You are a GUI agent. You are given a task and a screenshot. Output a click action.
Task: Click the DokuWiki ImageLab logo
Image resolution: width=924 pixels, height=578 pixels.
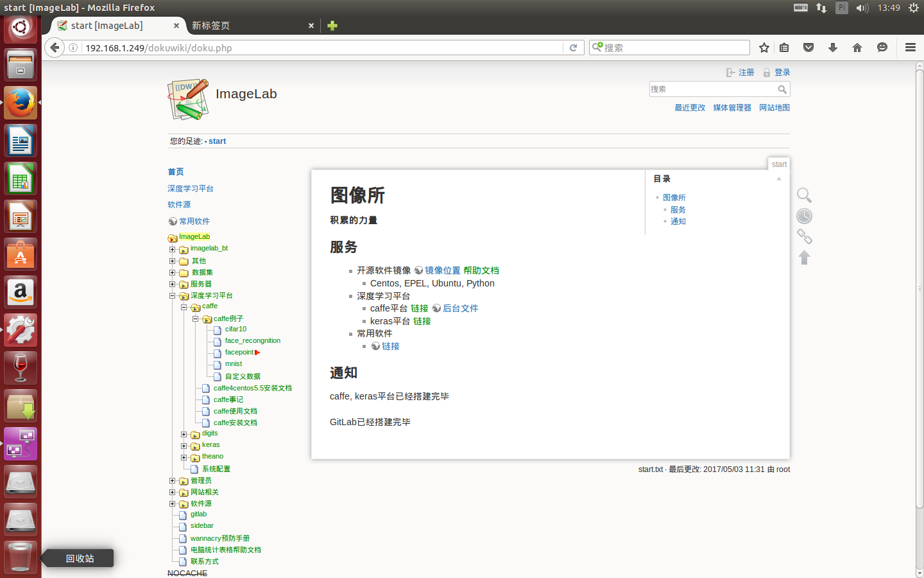click(189, 99)
